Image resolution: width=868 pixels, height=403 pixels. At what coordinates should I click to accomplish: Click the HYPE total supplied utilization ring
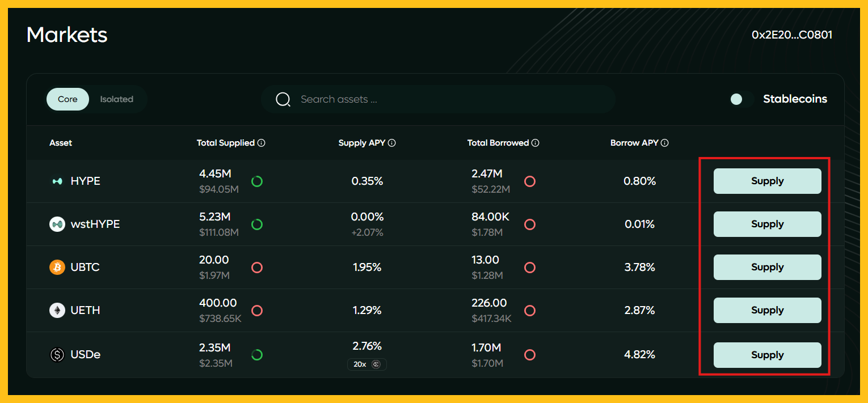[257, 181]
